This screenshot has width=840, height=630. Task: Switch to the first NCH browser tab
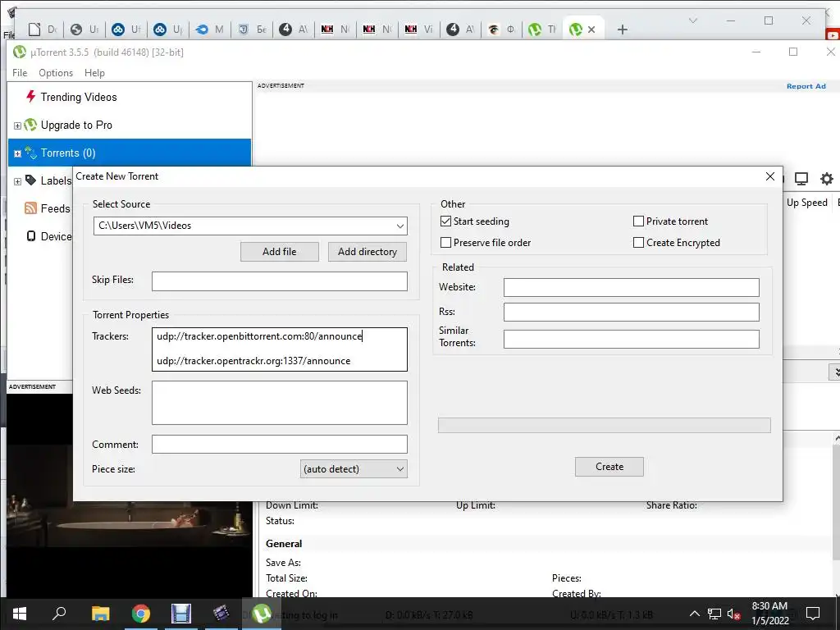335,30
